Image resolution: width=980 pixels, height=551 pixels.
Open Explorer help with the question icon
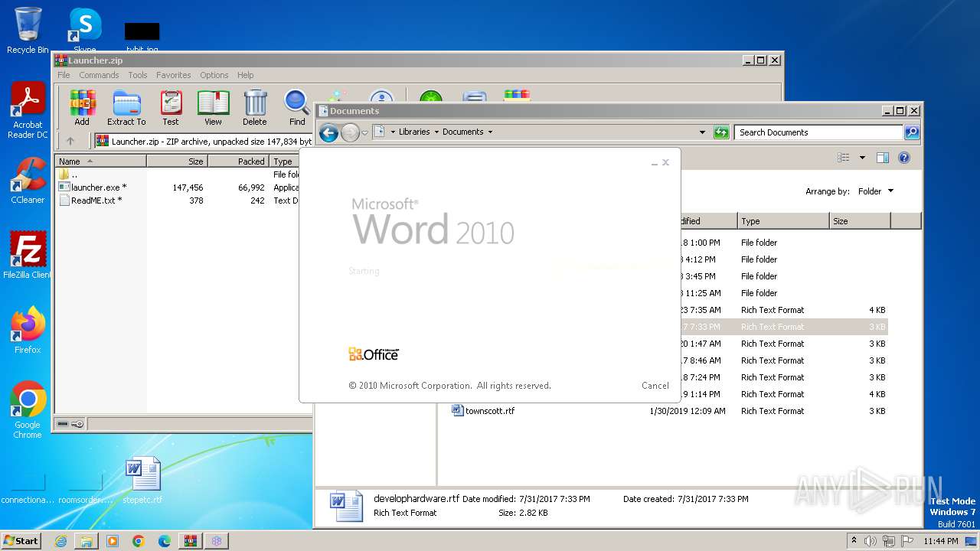[904, 158]
